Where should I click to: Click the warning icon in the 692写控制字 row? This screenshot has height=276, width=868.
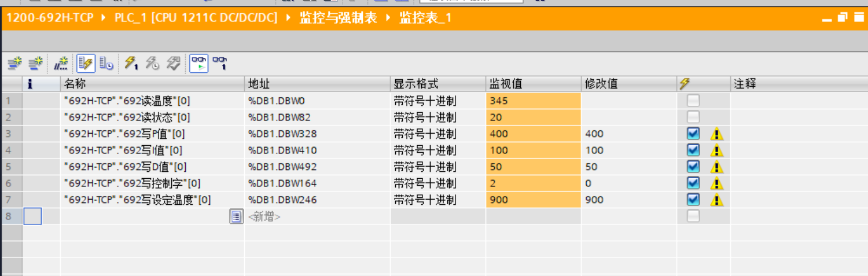pos(717,184)
